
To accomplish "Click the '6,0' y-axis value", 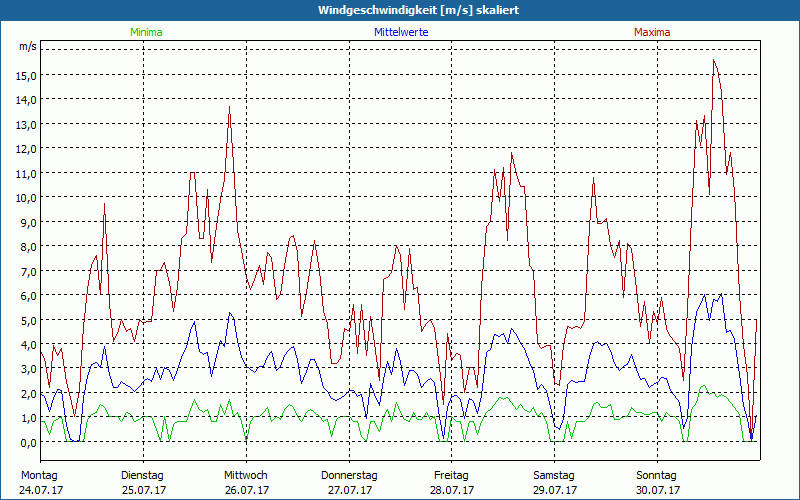I will [28, 296].
